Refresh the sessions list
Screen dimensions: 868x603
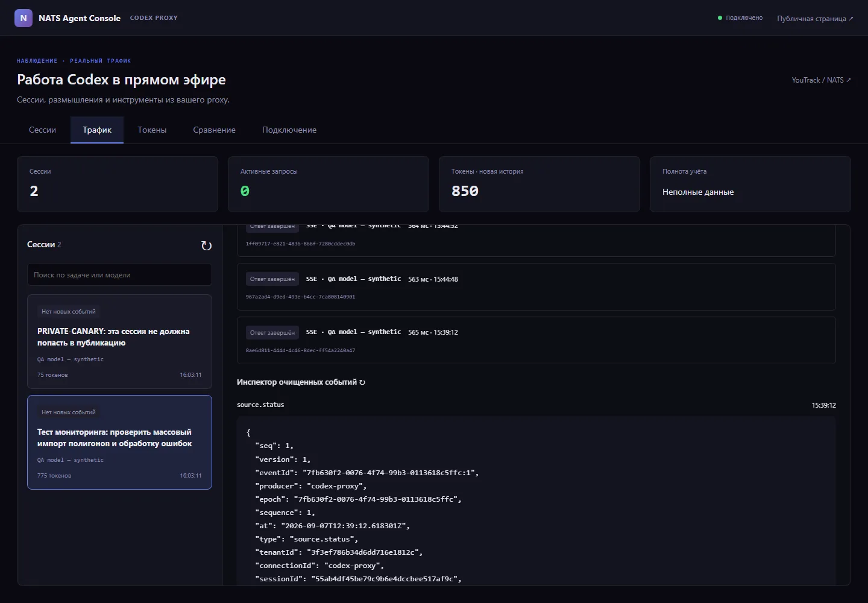coord(206,245)
